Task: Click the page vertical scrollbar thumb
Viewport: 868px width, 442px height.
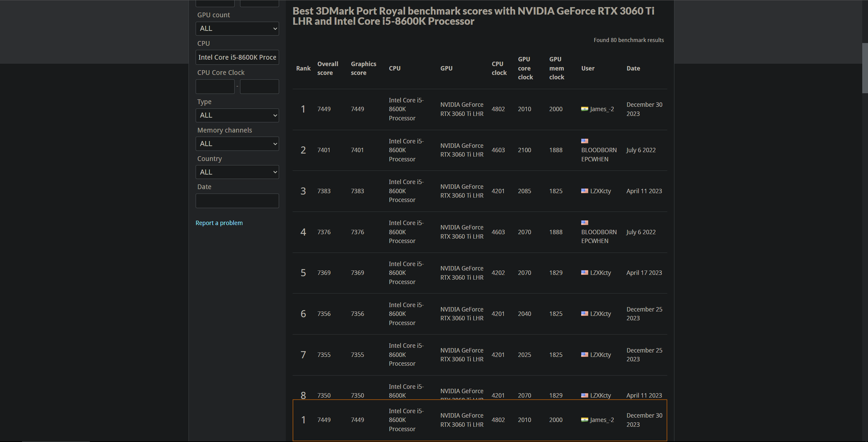Action: click(x=865, y=68)
